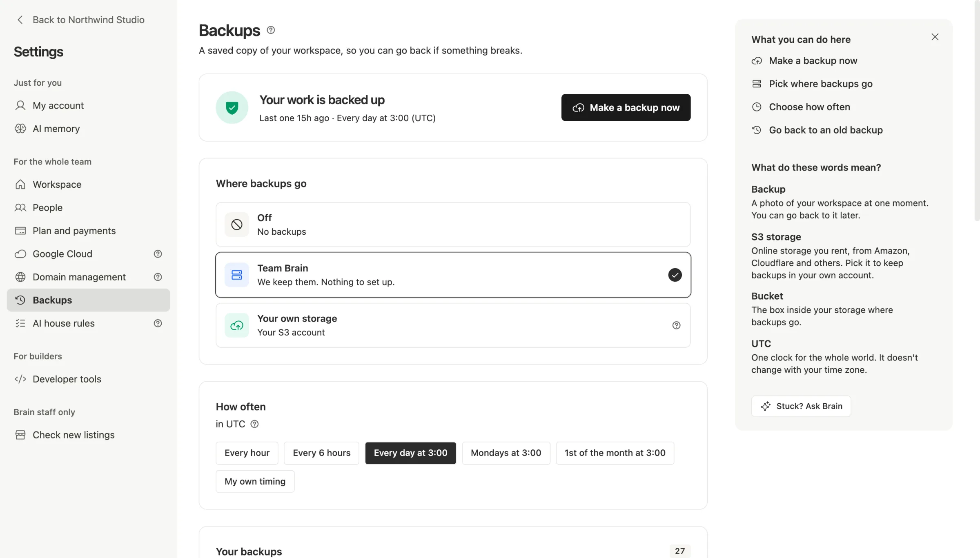
Task: Select Team Brain storage option
Action: click(453, 275)
